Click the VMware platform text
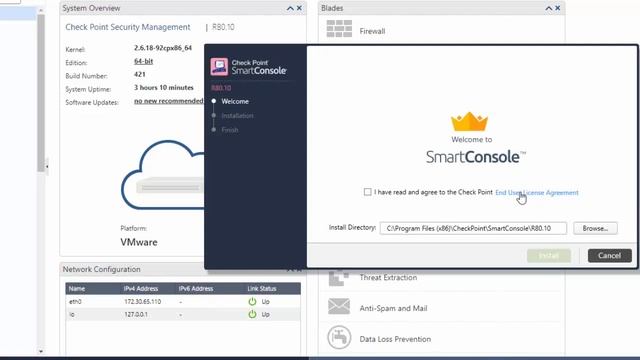This screenshot has height=360, width=640. click(x=139, y=242)
